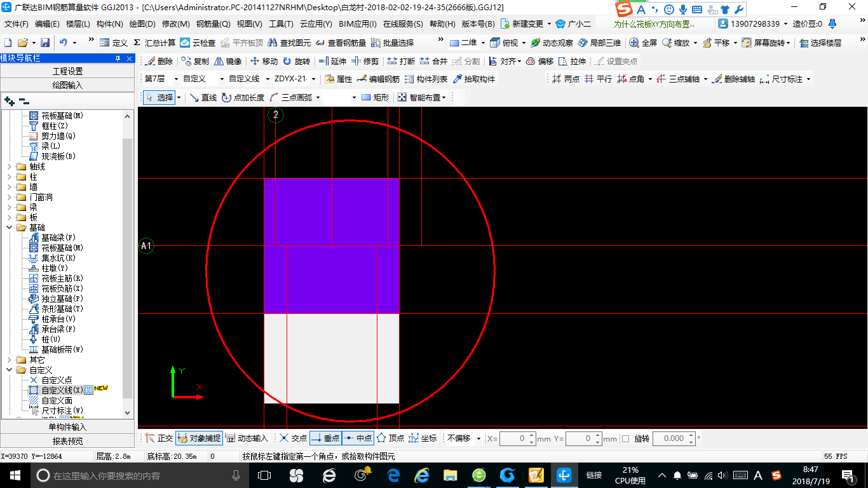Select the 复制 (copy) tool
The image size is (868, 488).
195,62
